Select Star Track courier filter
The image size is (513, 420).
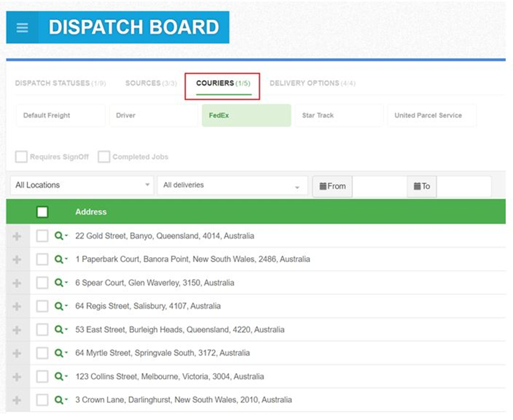point(339,115)
